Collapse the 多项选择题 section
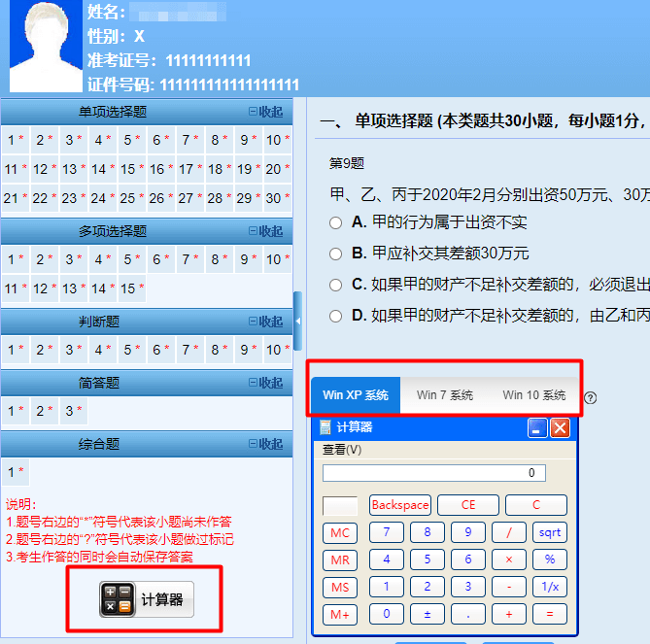Image resolution: width=650 pixels, height=644 pixels. (265, 231)
